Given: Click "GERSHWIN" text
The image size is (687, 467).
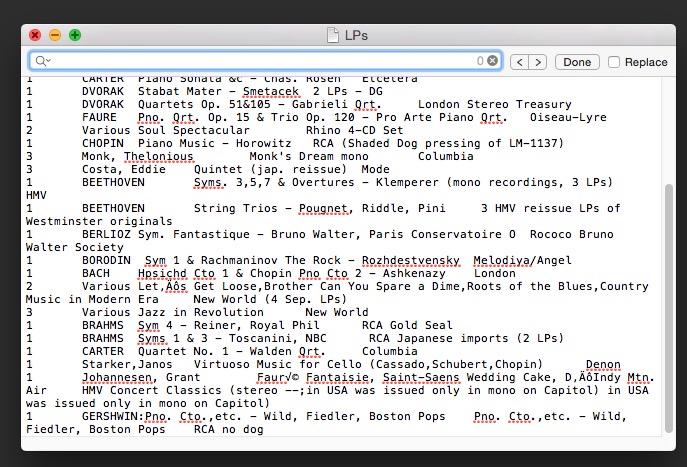Looking at the screenshot, I should tap(110, 416).
